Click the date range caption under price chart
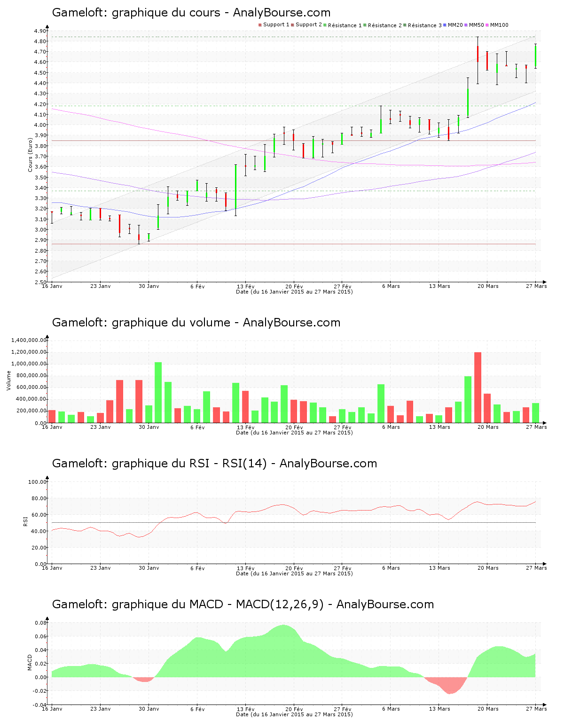564x728 pixels. click(x=294, y=292)
